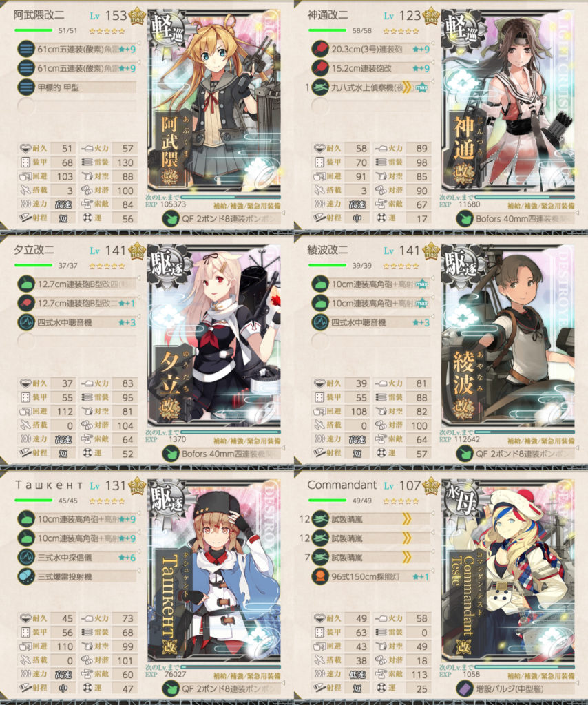Click the seaplane icon for 九八式水上偵察機
The image size is (588, 705).
pyautogui.click(x=320, y=87)
